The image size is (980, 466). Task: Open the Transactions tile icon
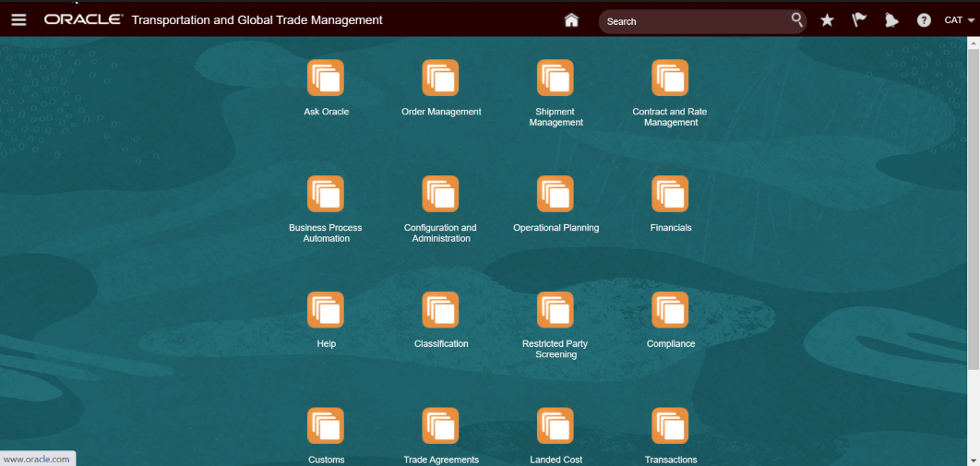tap(671, 426)
